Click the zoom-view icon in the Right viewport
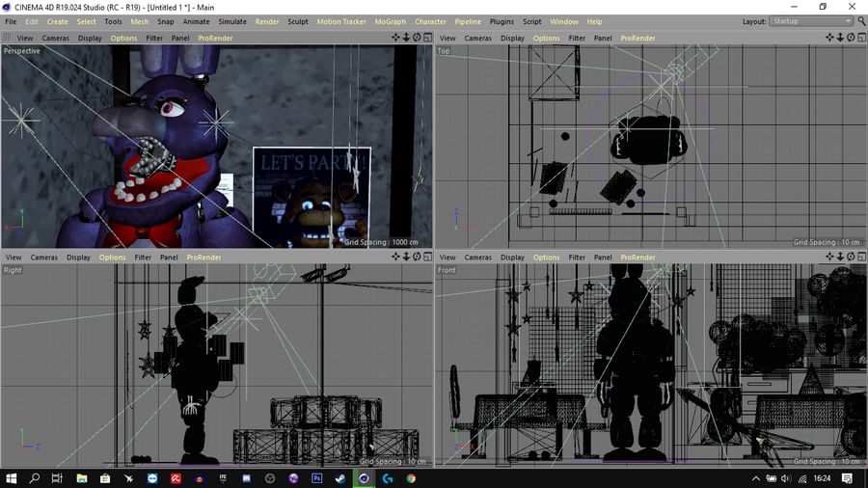Image resolution: width=868 pixels, height=488 pixels. 406,257
